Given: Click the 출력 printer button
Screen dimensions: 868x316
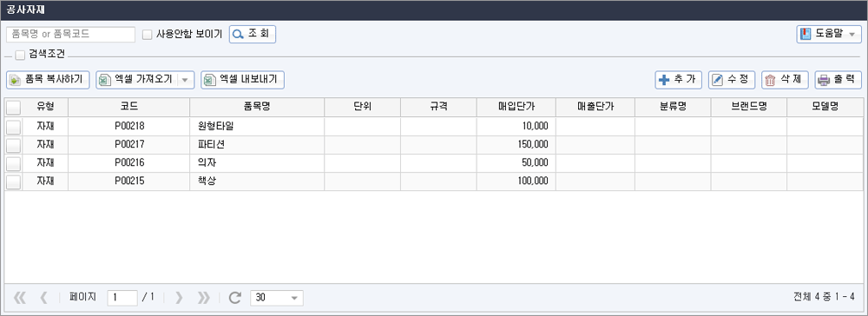Looking at the screenshot, I should (x=838, y=80).
